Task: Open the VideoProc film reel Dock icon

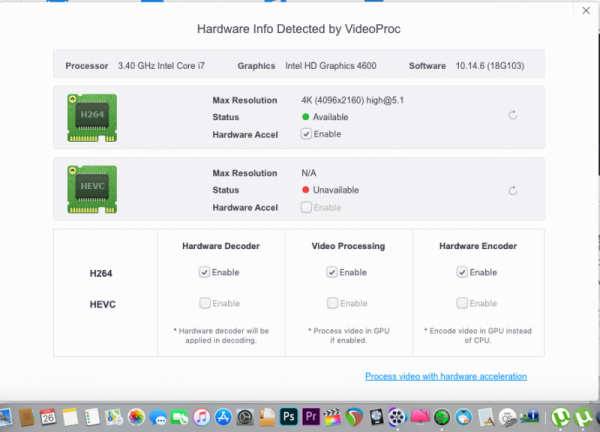Action: [397, 417]
